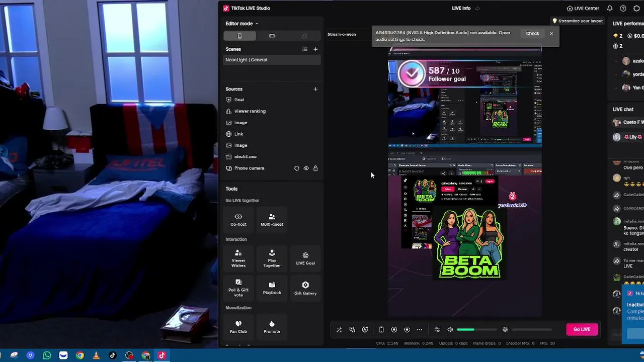Open the scenes list view icon
Image resolution: width=644 pixels, height=362 pixels.
[x=304, y=49]
